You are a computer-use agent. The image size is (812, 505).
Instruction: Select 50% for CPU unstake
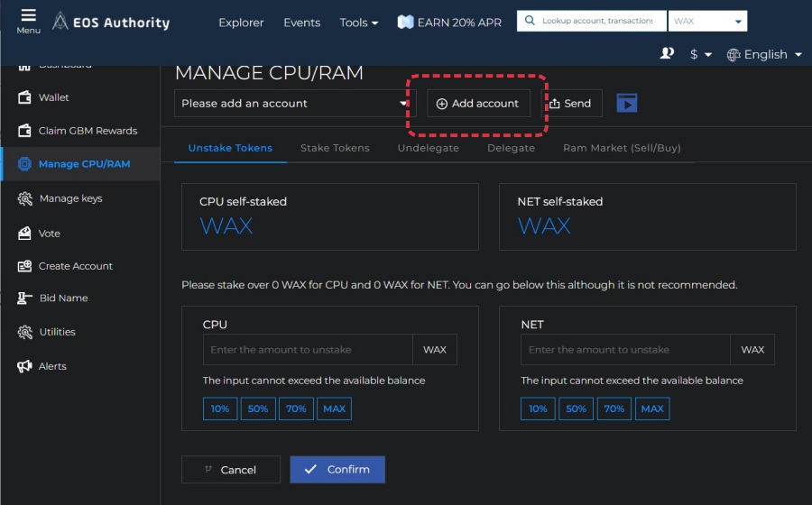click(x=258, y=409)
